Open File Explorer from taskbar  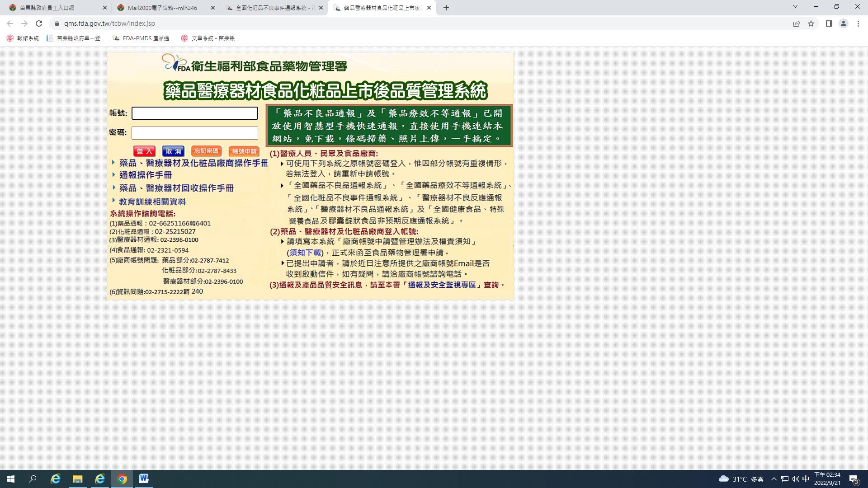point(77,479)
